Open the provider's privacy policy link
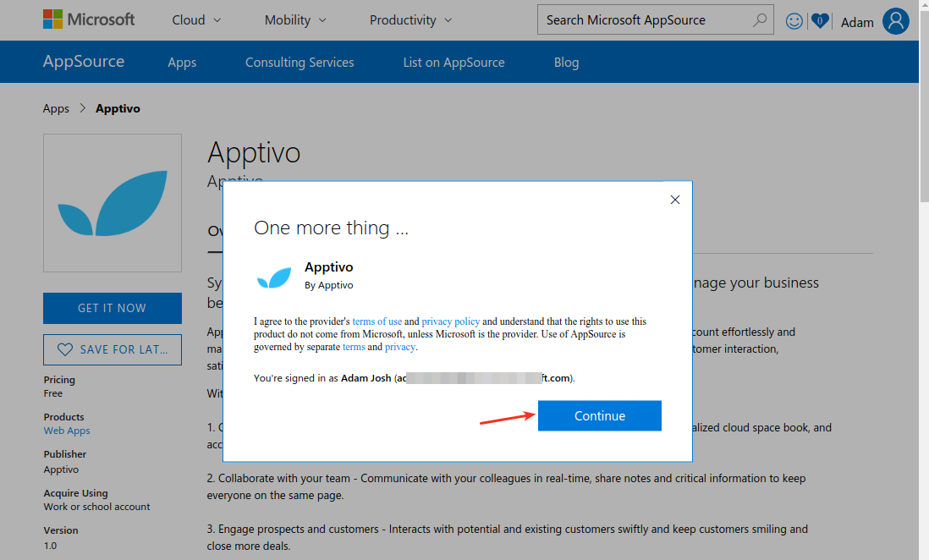The width and height of the screenshot is (929, 560). pyautogui.click(x=451, y=321)
